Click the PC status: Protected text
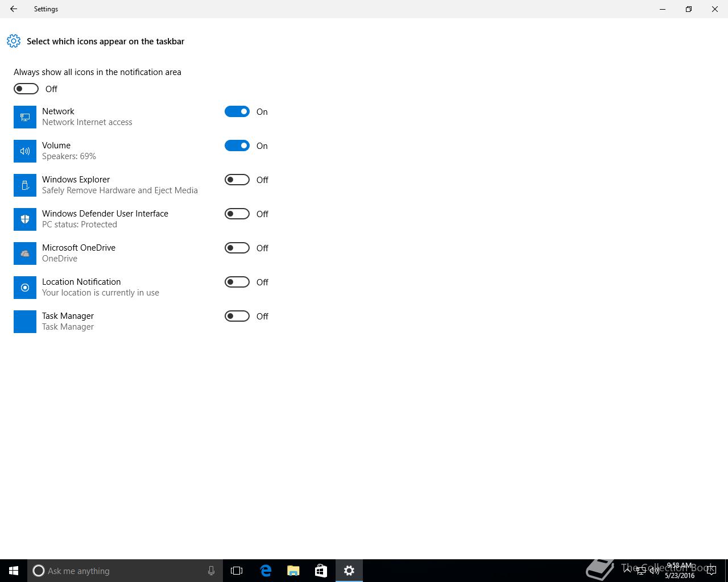 click(x=80, y=225)
